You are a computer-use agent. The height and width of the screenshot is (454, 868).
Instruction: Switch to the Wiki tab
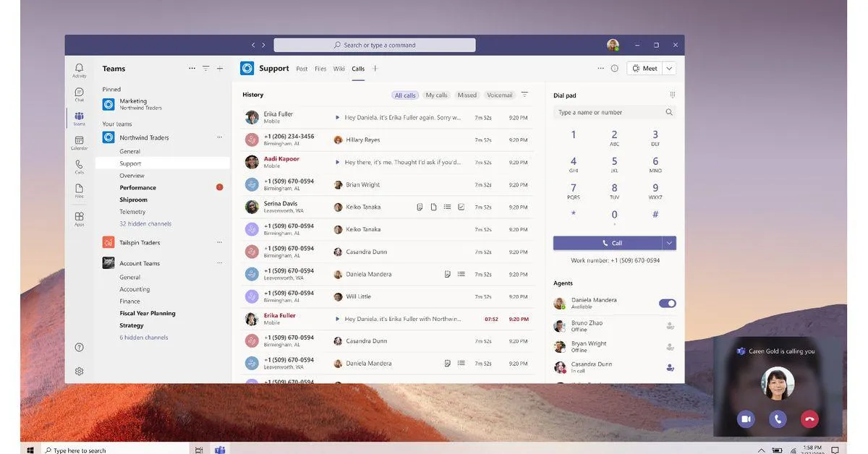click(339, 69)
